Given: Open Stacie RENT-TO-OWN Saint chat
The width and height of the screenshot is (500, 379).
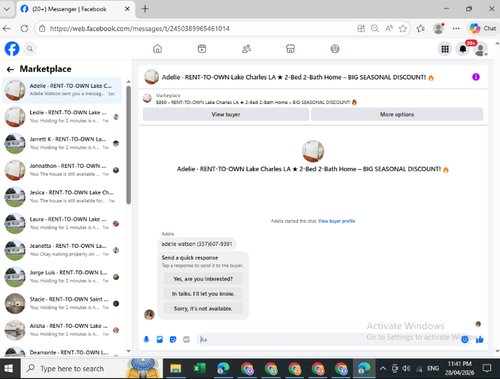Looking at the screenshot, I should (62, 303).
